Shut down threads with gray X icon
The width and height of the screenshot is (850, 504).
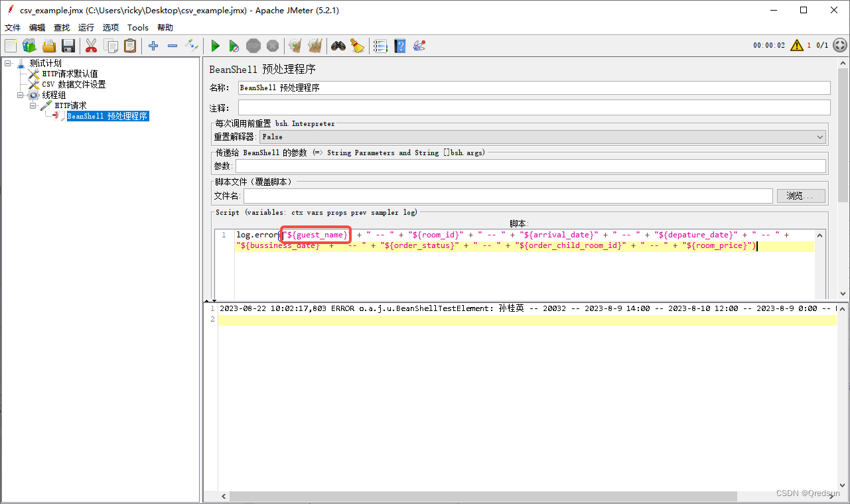pos(273,46)
